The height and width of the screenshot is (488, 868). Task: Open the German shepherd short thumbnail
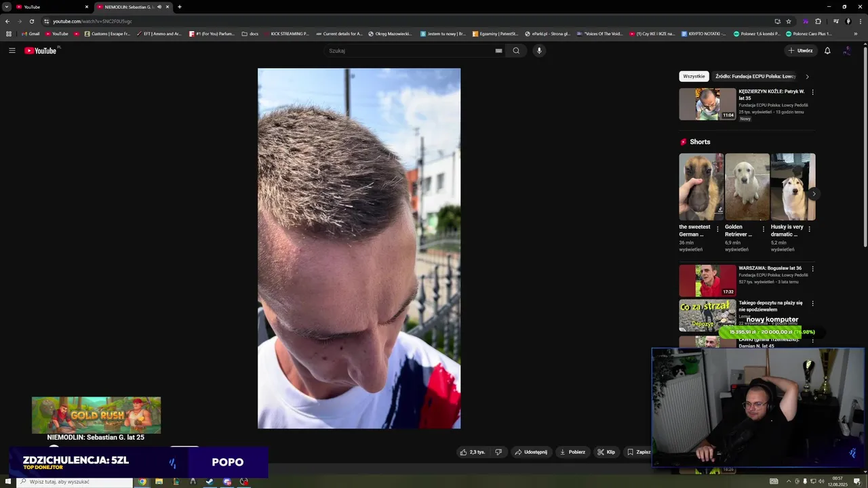coord(701,187)
